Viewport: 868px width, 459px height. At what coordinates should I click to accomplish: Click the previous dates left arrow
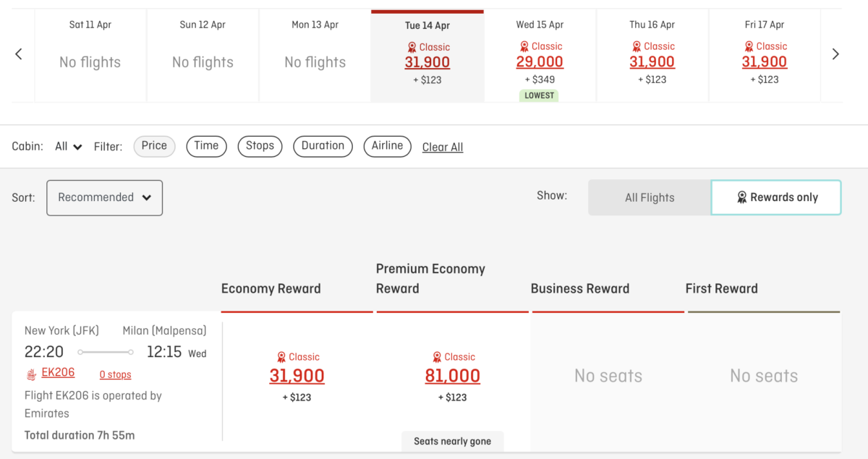click(x=19, y=54)
